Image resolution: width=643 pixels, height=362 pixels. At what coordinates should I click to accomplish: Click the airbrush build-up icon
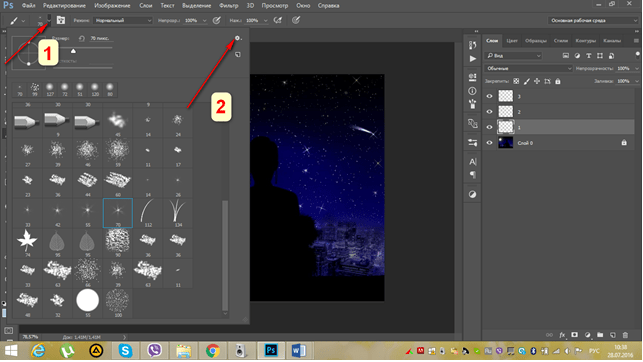278,20
